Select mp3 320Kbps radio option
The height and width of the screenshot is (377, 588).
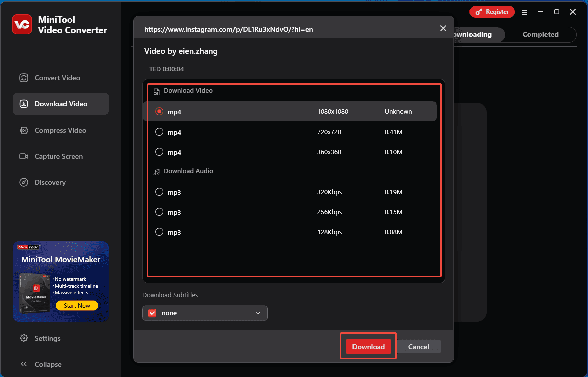pyautogui.click(x=159, y=192)
